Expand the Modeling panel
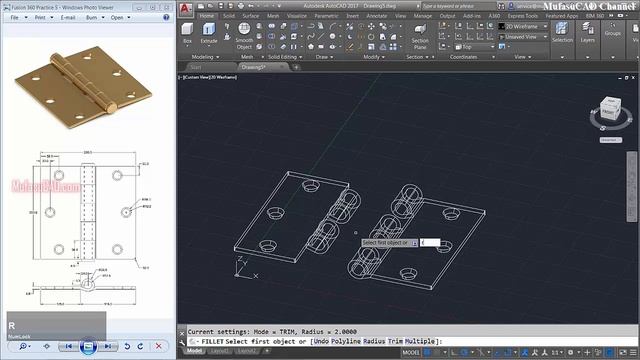 [205, 57]
